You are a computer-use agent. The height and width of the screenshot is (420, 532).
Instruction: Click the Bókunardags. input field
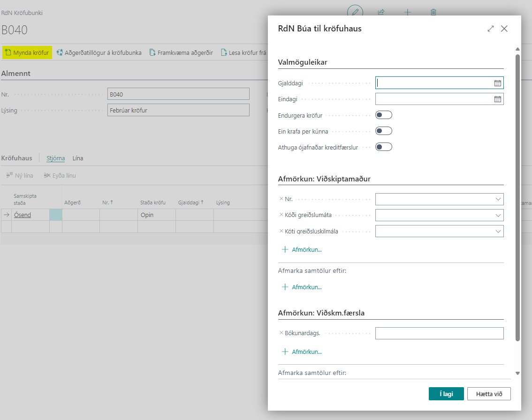click(439, 333)
